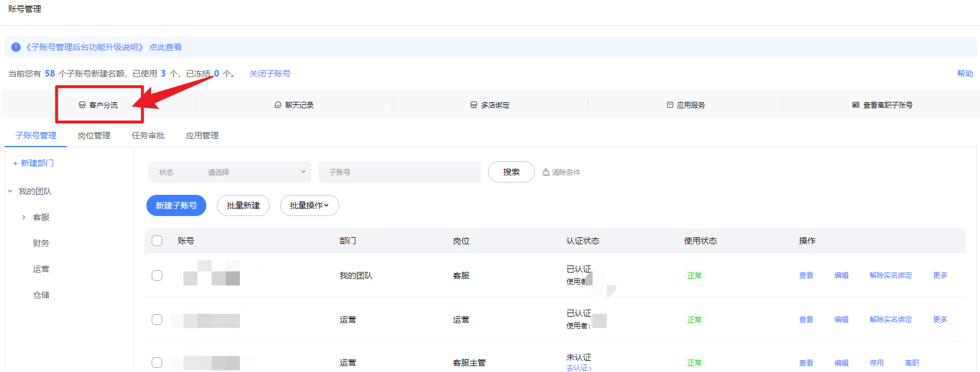The height and width of the screenshot is (372, 980).
Task: Open 应用服务 shortcut
Action: 686,105
